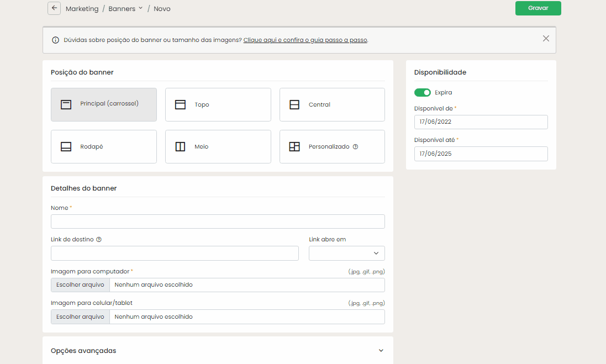Dismiss the banner guide info notice
This screenshot has width=606, height=364.
(546, 39)
